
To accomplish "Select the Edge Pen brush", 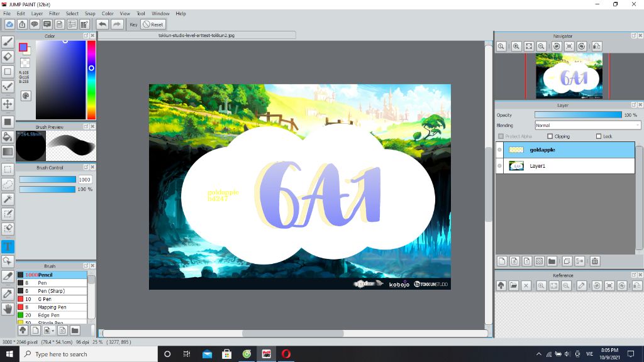I will tap(52, 315).
